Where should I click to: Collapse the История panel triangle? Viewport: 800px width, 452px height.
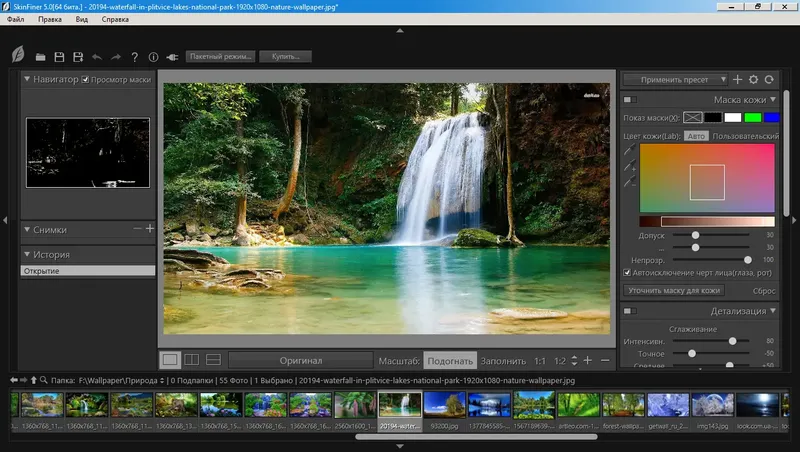tap(27, 254)
